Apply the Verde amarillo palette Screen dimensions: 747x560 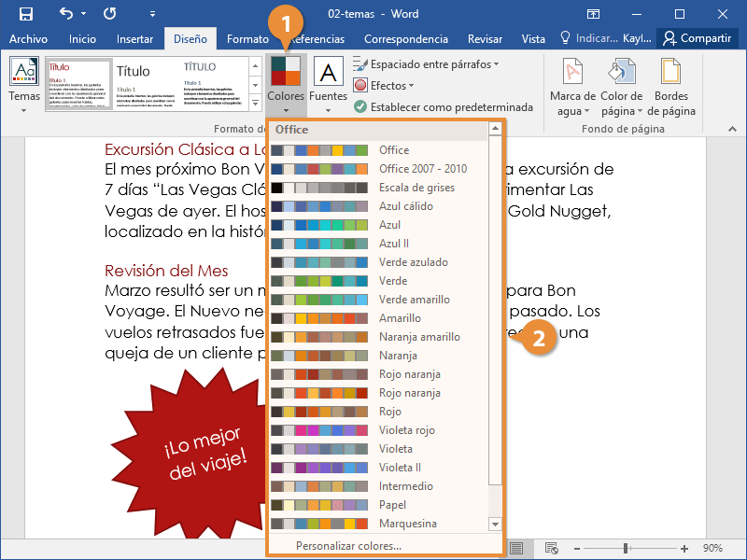point(379,300)
